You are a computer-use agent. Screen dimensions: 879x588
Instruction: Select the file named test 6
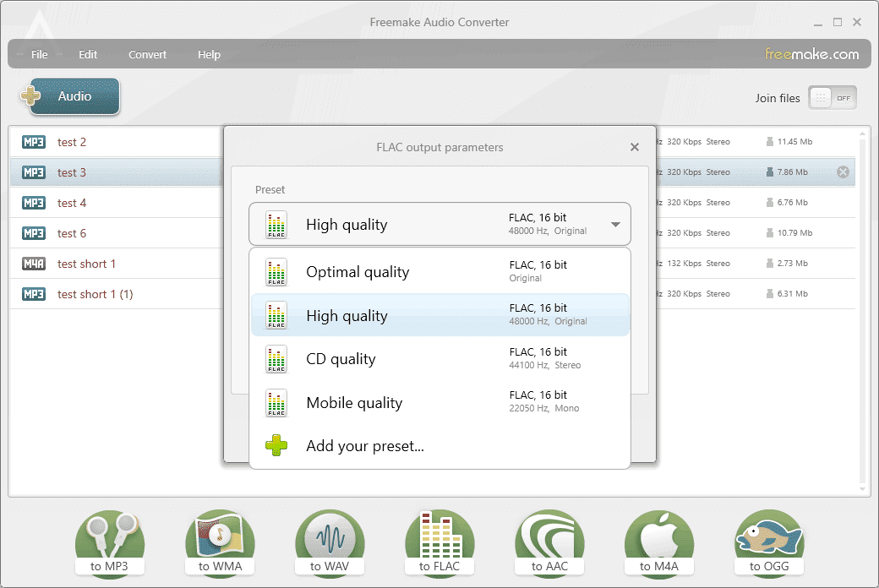point(72,233)
